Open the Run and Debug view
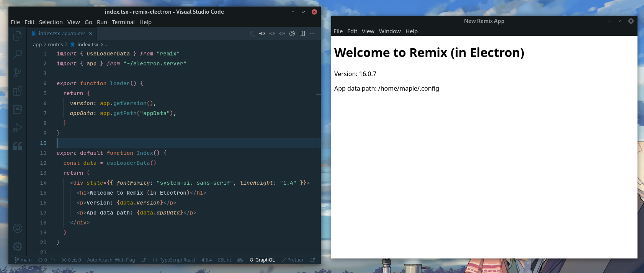The height and width of the screenshot is (273, 644). 18,128
